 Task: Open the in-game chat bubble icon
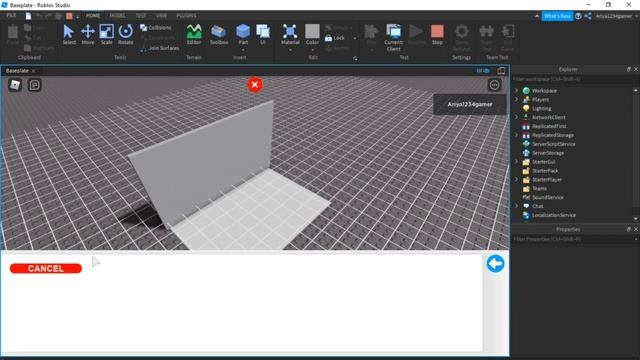pos(34,85)
